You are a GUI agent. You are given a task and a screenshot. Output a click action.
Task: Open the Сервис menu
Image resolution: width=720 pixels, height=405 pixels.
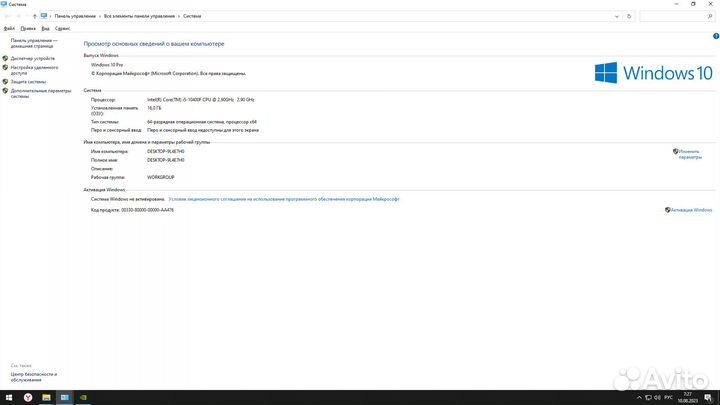point(62,28)
